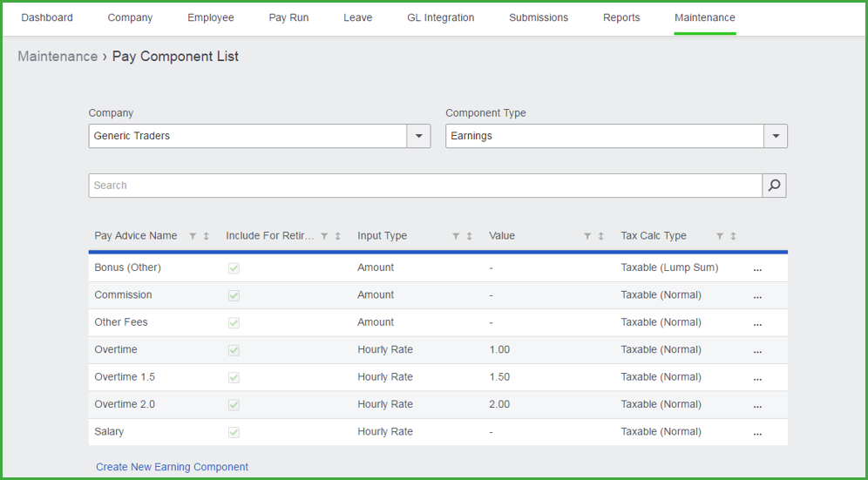The image size is (868, 480).
Task: Open actions menu for Commission row
Action: click(x=757, y=296)
